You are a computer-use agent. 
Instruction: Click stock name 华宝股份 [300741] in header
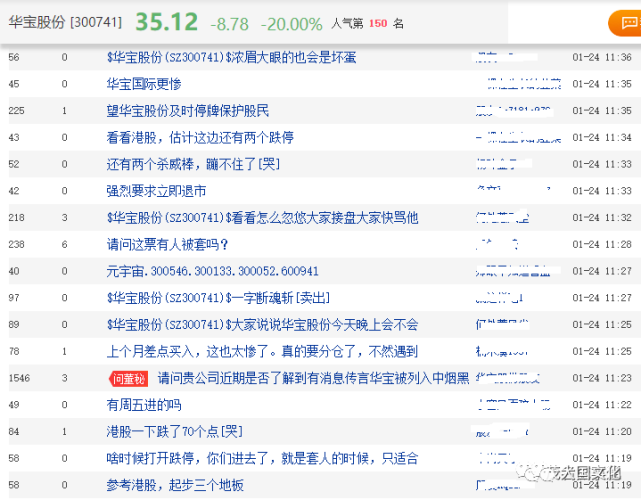click(65, 22)
